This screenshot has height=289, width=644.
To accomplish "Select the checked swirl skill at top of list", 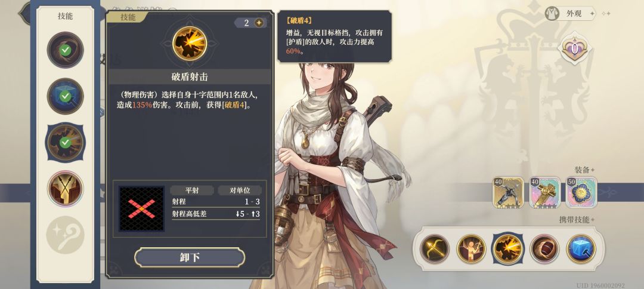I will coord(66,50).
